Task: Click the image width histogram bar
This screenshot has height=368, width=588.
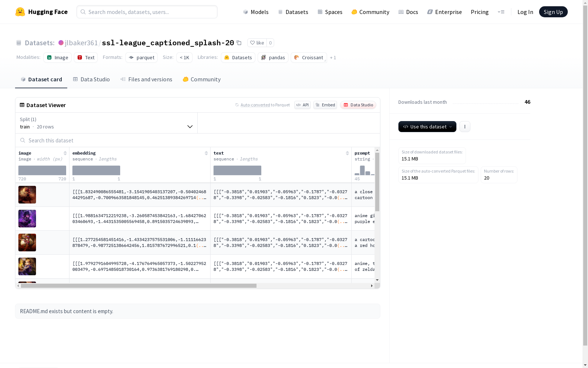Action: point(42,170)
